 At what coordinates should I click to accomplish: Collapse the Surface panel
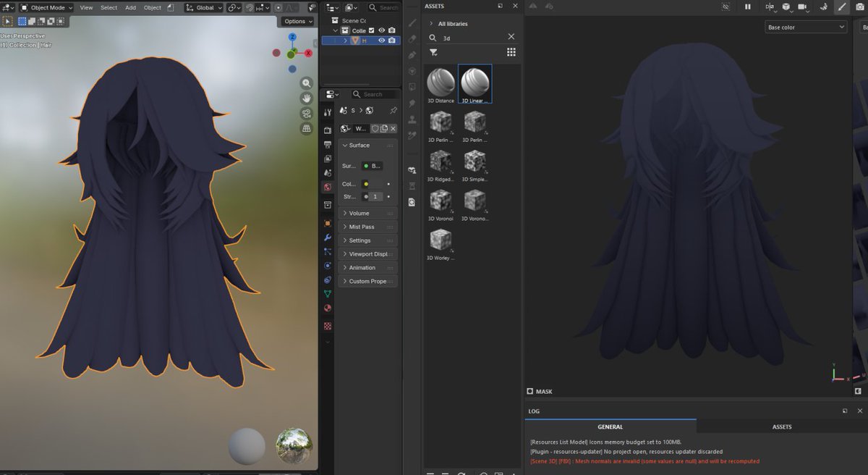point(367,145)
